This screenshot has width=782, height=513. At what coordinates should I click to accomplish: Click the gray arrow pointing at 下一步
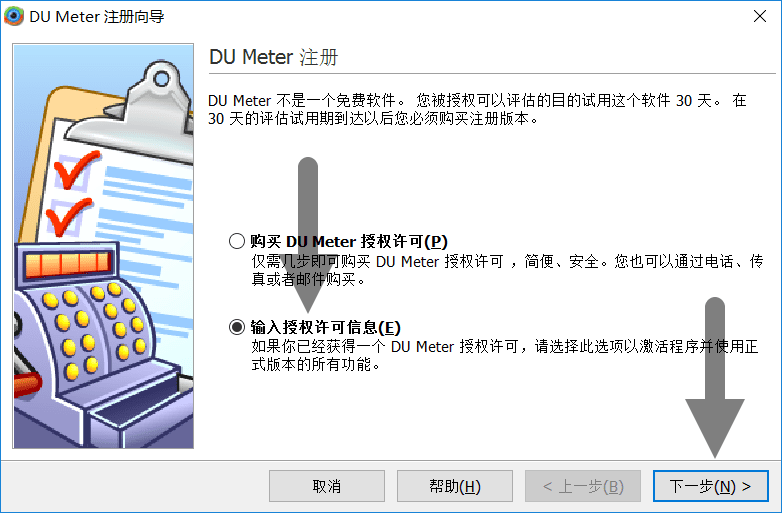tap(715, 377)
